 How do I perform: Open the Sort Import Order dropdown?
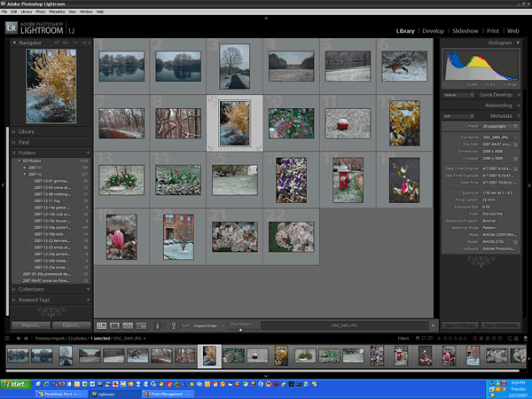point(207,325)
